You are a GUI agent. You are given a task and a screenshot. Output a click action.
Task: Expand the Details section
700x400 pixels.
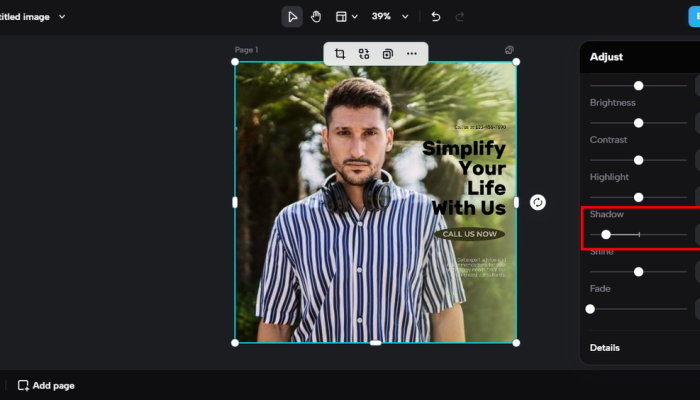point(605,348)
